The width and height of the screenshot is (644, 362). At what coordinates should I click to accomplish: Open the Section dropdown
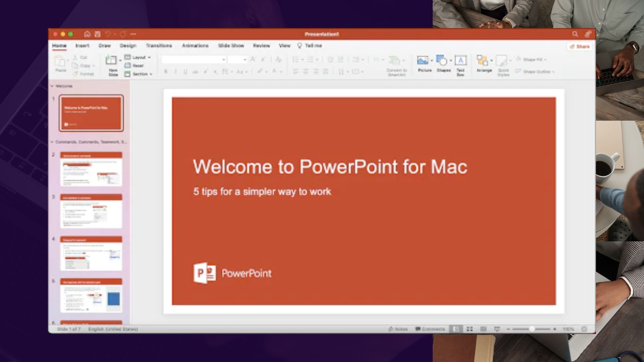pyautogui.click(x=139, y=74)
